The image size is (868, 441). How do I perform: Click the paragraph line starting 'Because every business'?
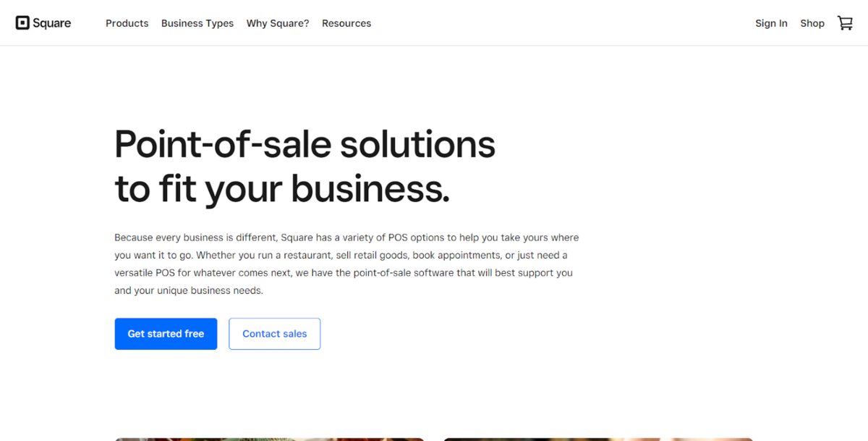pyautogui.click(x=346, y=238)
